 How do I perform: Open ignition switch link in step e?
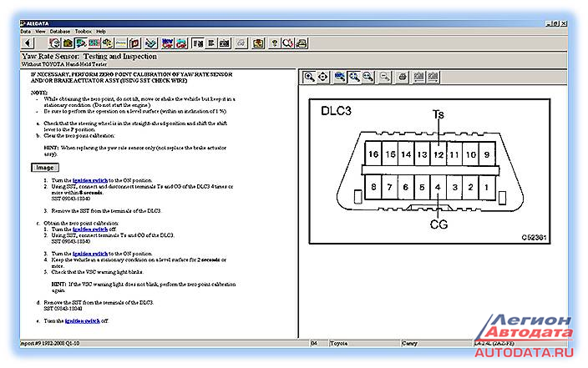[83, 320]
